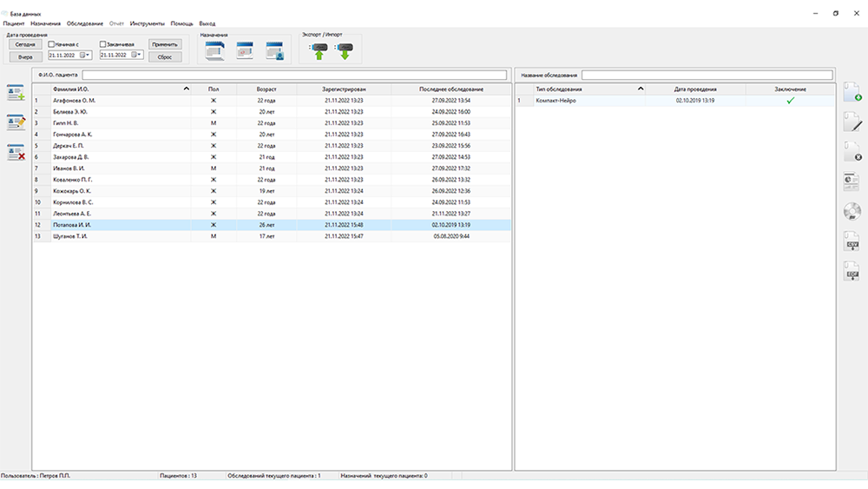This screenshot has height=489, width=868.
Task: Click the new examination document icon with green plus
Action: click(x=852, y=93)
